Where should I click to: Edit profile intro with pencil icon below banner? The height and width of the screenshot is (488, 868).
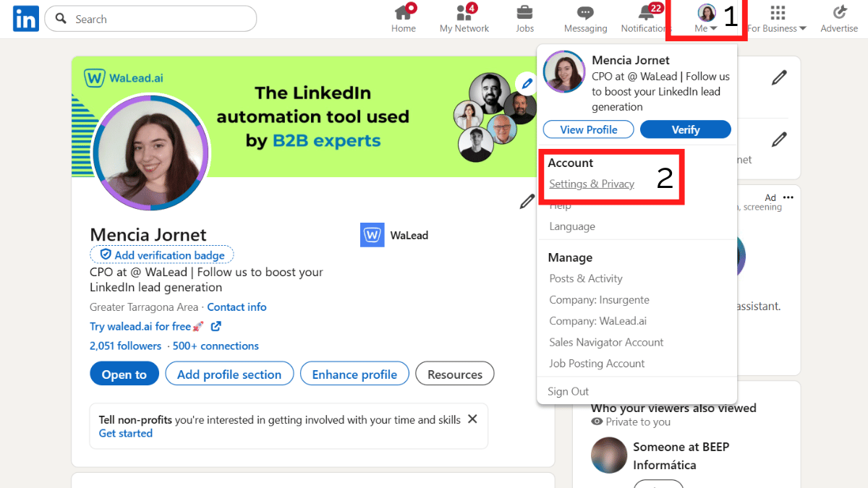pos(527,202)
